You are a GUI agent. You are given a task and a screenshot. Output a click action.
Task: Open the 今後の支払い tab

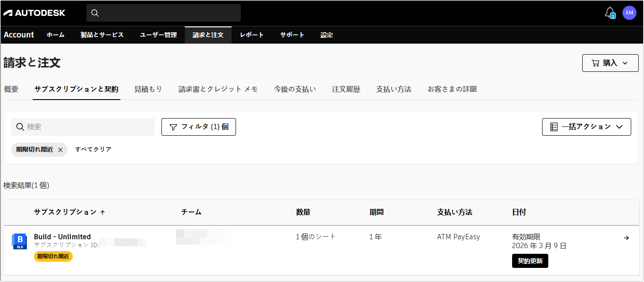pyautogui.click(x=295, y=89)
